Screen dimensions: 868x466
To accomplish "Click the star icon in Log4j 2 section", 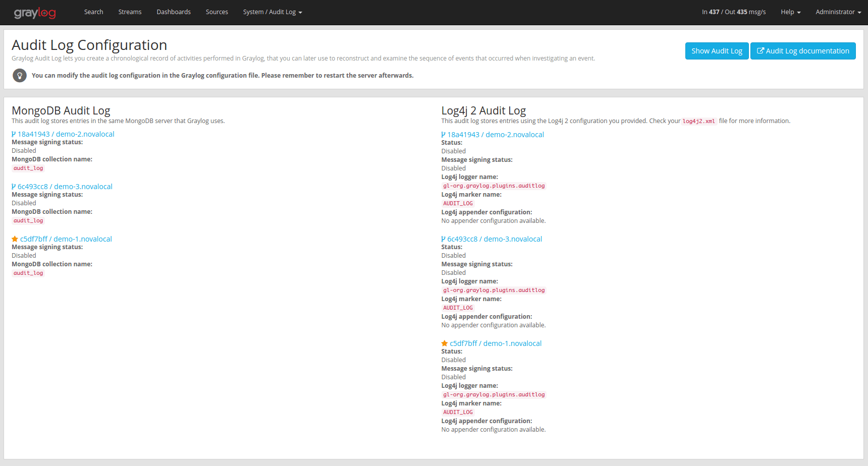I will point(444,343).
